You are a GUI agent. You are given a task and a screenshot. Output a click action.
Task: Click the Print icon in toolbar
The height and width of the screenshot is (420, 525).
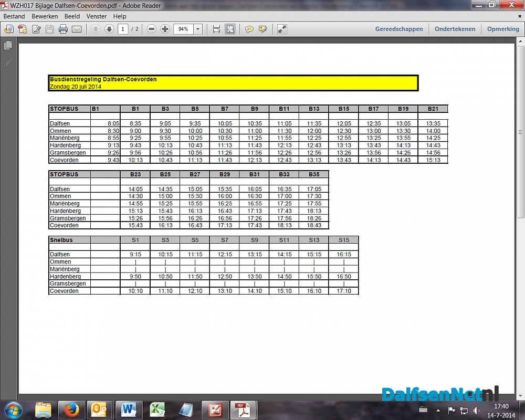pos(63,29)
